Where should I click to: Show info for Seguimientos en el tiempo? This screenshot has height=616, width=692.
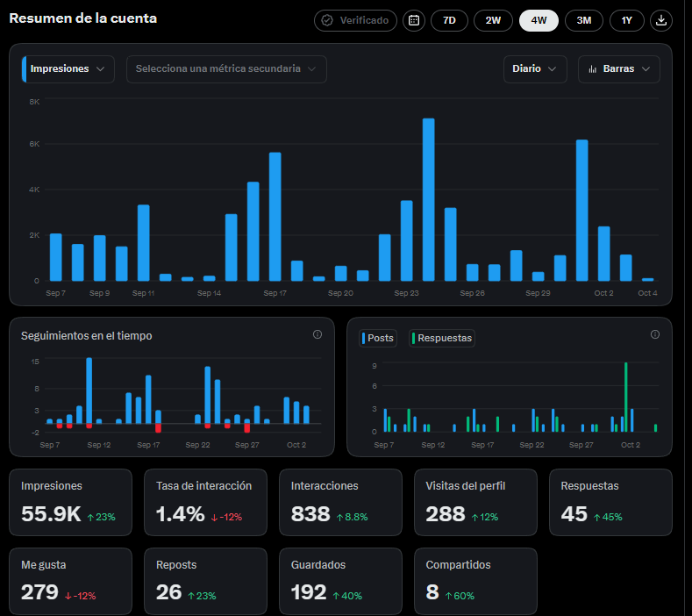click(317, 334)
